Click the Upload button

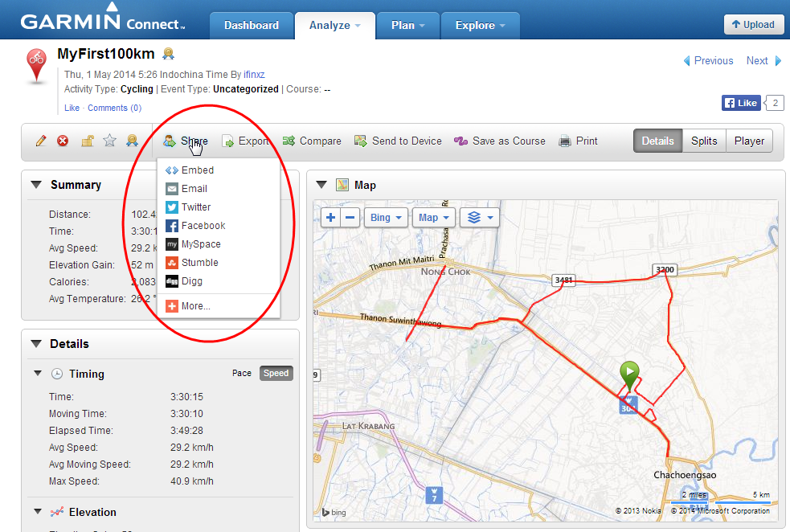754,25
